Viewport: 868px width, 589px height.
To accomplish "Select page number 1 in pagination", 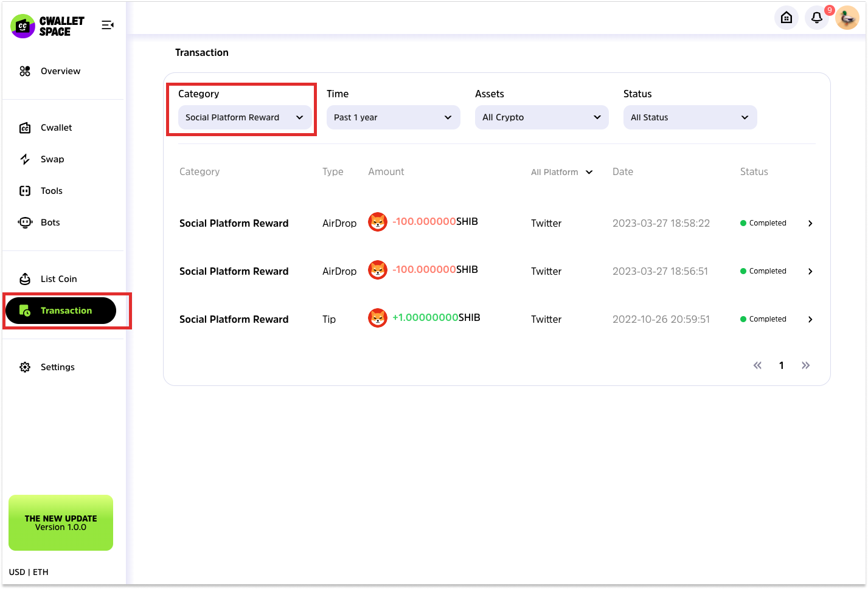I will [x=781, y=365].
